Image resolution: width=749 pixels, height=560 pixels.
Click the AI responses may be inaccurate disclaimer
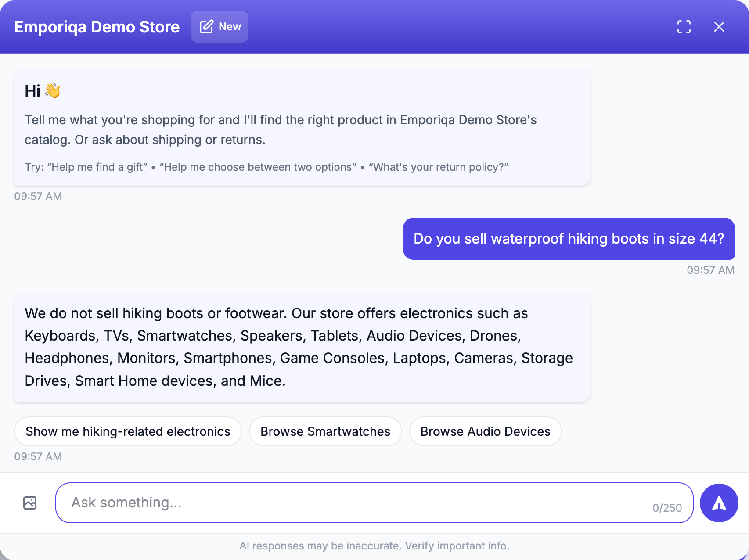tap(374, 546)
